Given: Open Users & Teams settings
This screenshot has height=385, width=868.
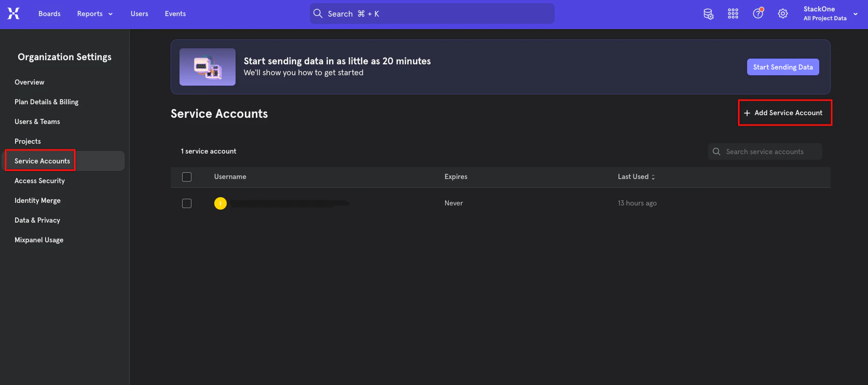Looking at the screenshot, I should point(37,121).
